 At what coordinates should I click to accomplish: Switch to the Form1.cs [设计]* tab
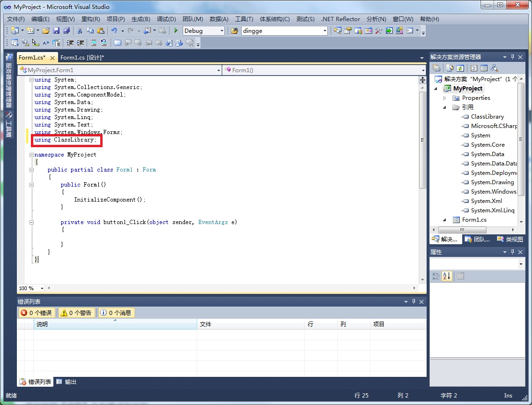[82, 57]
